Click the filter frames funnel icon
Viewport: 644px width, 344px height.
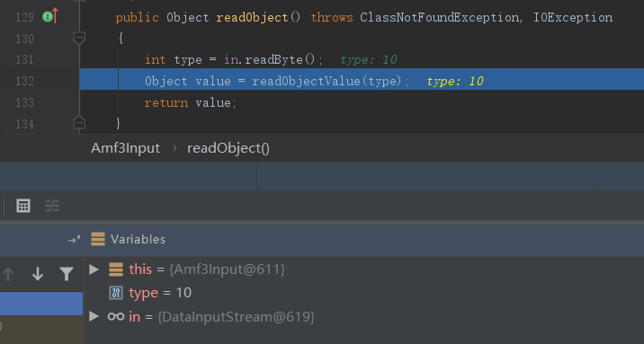coord(67,273)
